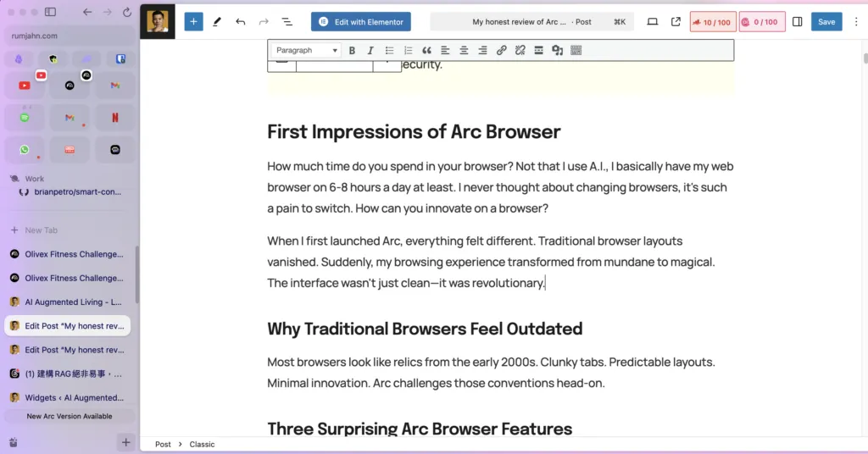Image resolution: width=868 pixels, height=454 pixels.
Task: Click the Edit with Elementor button
Action: 361,22
